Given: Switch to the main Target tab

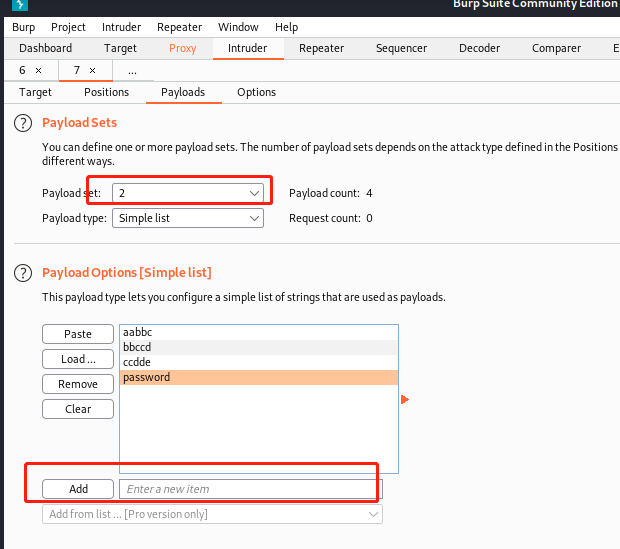Looking at the screenshot, I should [120, 48].
